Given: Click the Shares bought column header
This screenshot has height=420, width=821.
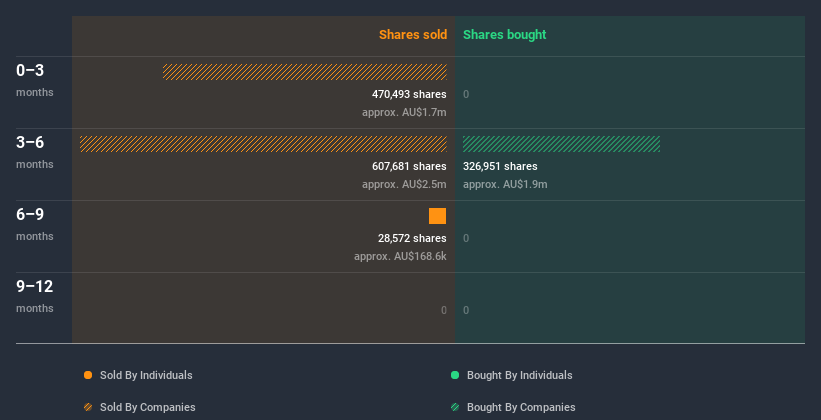Looking at the screenshot, I should coord(504,35).
